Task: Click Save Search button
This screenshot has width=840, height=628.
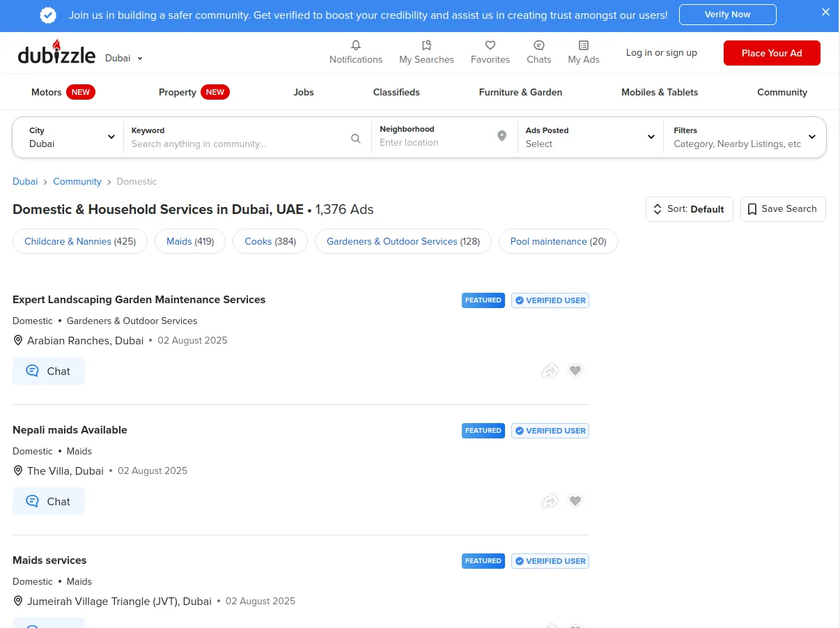Action: coord(783,209)
